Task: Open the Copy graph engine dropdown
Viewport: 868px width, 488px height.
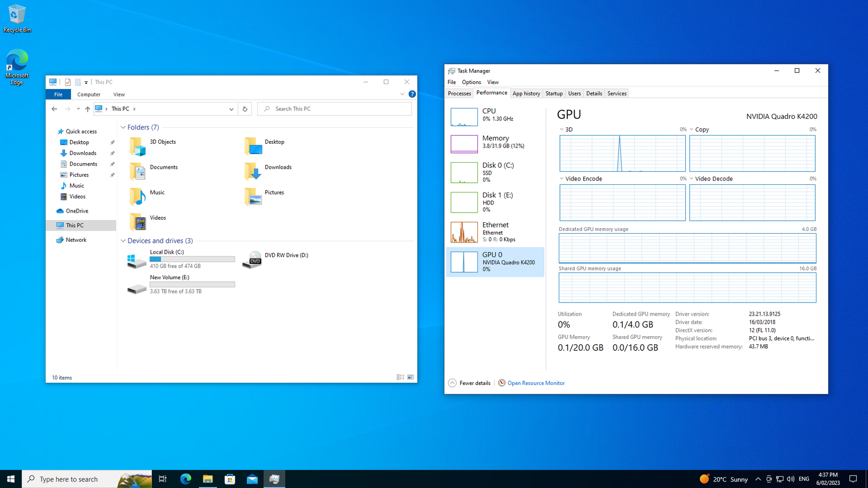Action: (691, 130)
